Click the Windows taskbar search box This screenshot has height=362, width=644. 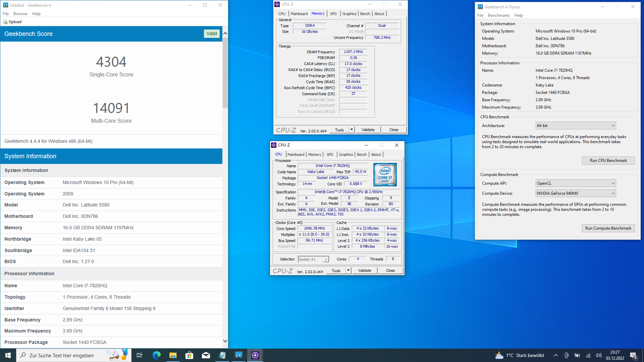coord(74,355)
